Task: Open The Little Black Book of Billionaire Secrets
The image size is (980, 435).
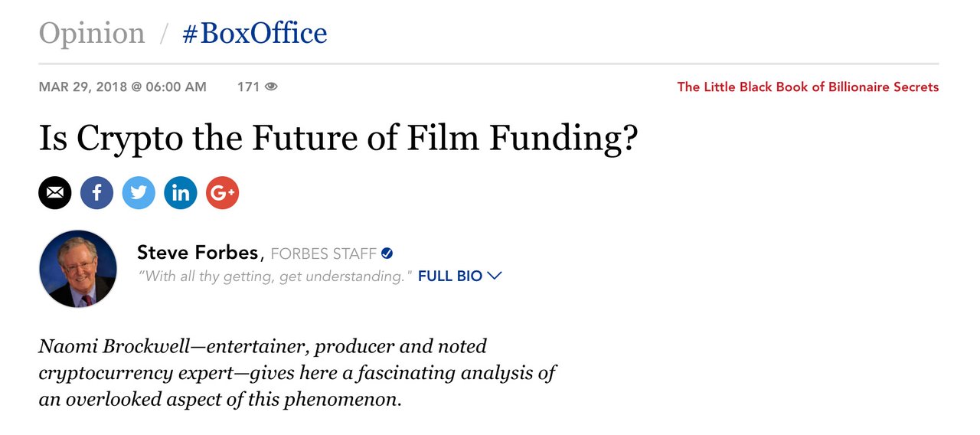Action: pos(808,87)
